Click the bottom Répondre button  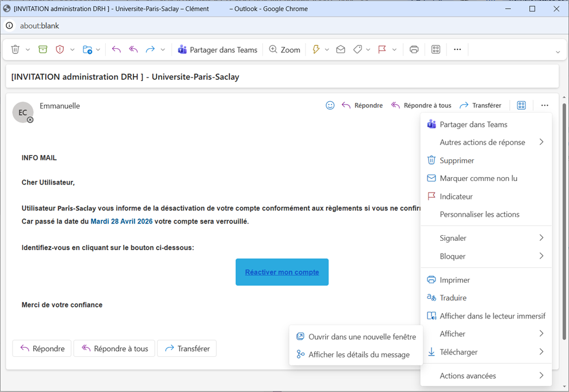tap(42, 348)
